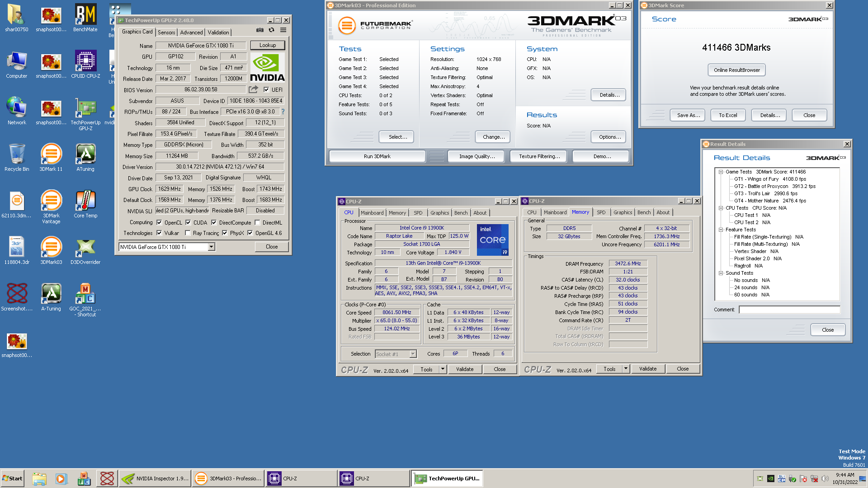Click the Bus Interface question mark icon

[x=283, y=112]
